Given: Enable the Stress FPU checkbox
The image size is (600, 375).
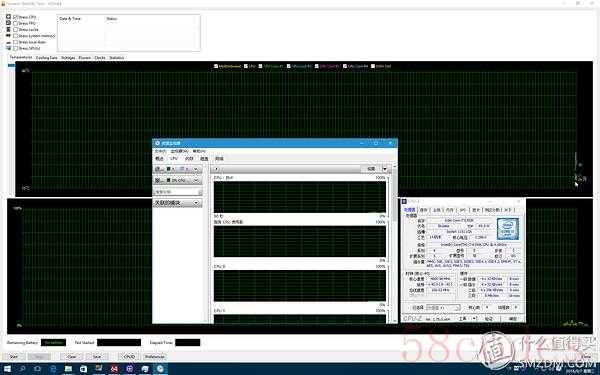Looking at the screenshot, I should tap(16, 23).
